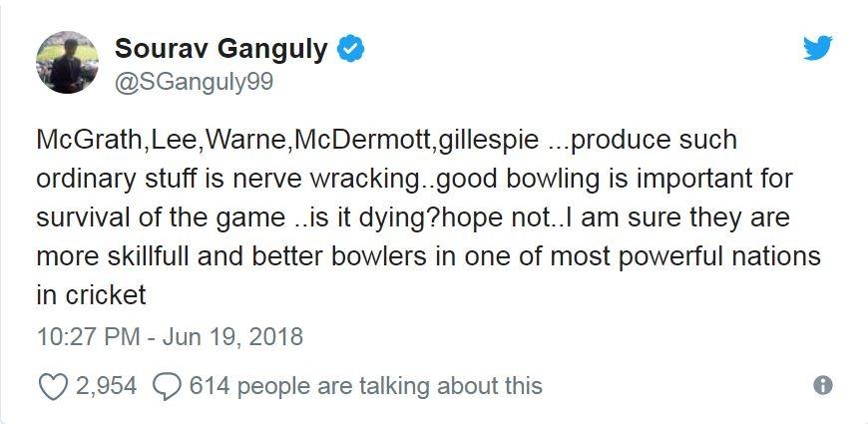Click "powerful nations" in the tweet body
The width and height of the screenshot is (868, 424).
point(719,256)
